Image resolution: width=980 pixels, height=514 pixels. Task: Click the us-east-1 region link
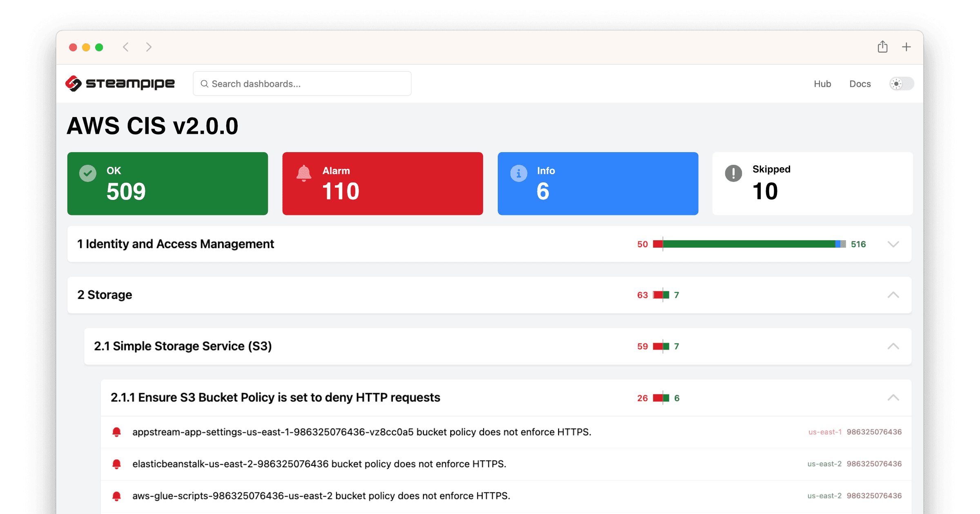[x=825, y=432]
